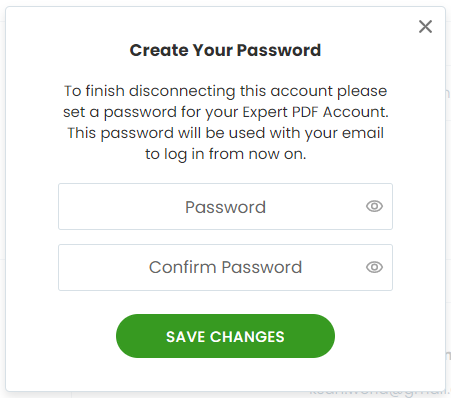Click the Expert PDF Account description paragraph
The height and width of the screenshot is (398, 451).
pos(226,122)
